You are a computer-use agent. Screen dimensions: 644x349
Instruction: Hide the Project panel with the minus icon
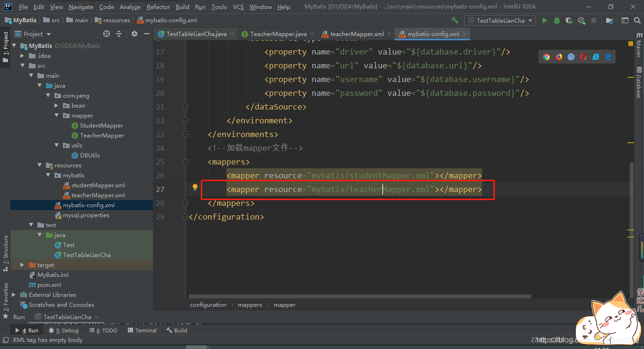(x=146, y=34)
